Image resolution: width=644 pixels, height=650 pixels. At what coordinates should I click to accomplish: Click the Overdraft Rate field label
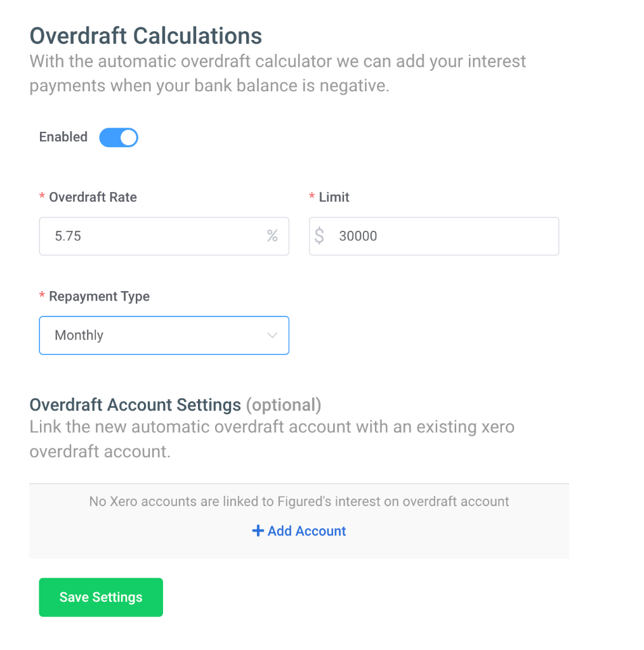(x=93, y=197)
